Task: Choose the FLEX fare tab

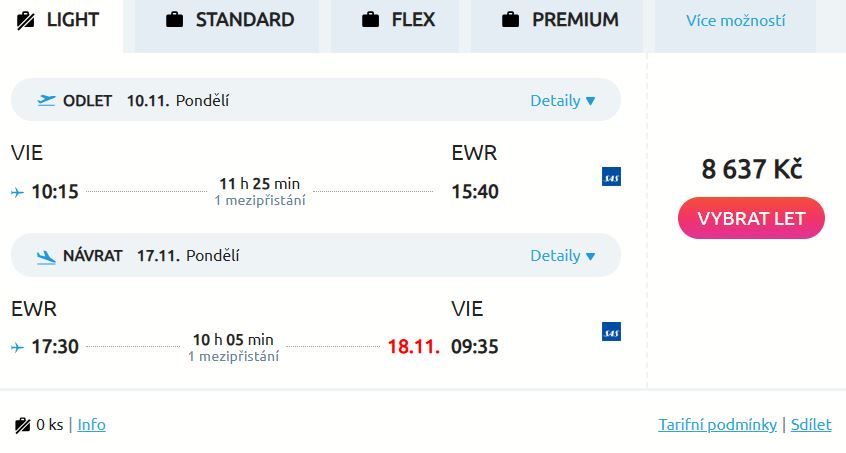Action: (x=398, y=20)
